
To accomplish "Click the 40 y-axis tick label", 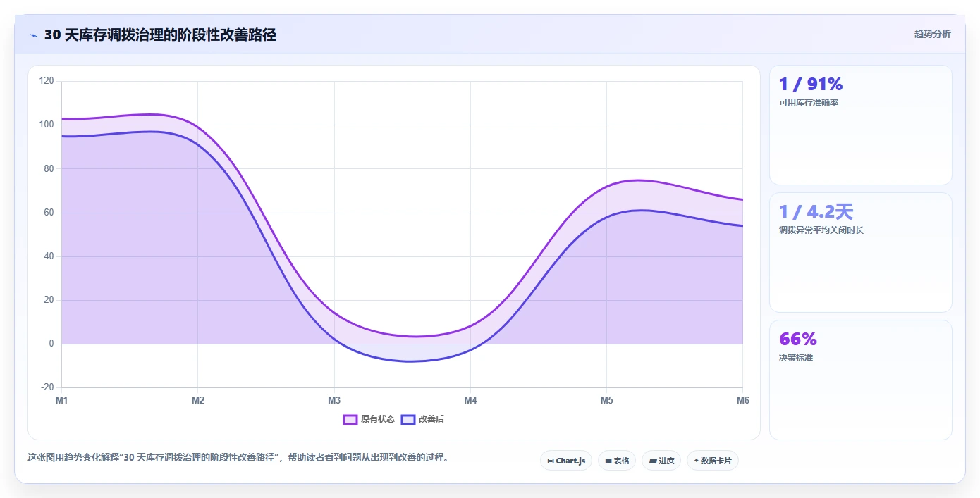I will click(x=49, y=256).
